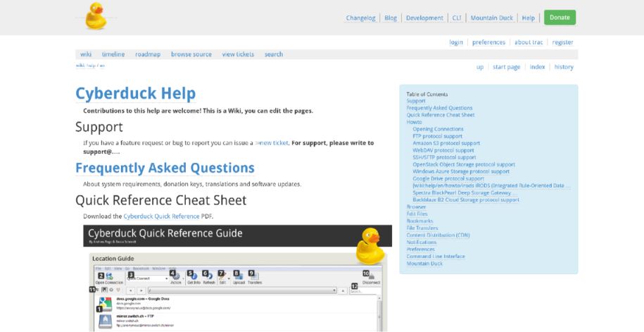The height and width of the screenshot is (332, 644).
Task: Open Windows Azure Storage protocol support link
Action: (461, 171)
